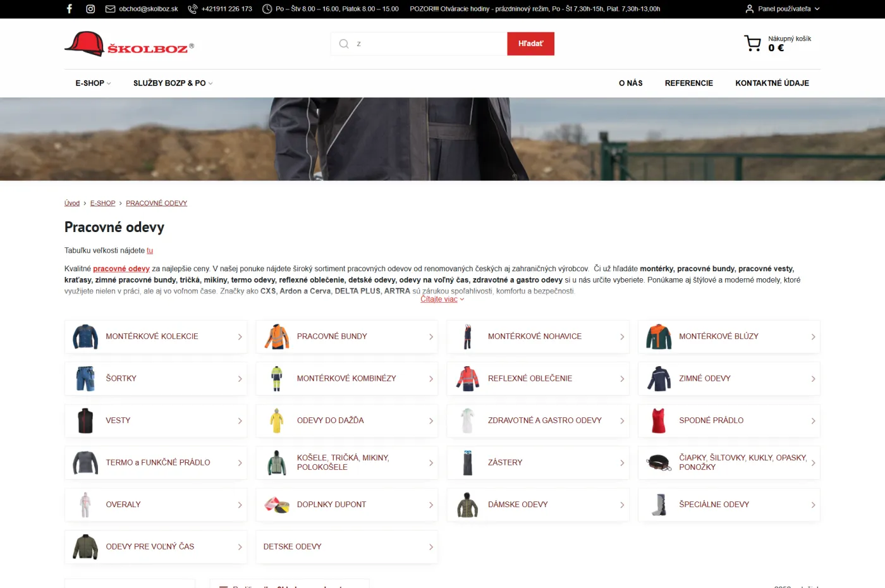Screen dimensions: 885x588
Task: Click the cap icon for Čiapky, šiltovky
Action: click(659, 463)
